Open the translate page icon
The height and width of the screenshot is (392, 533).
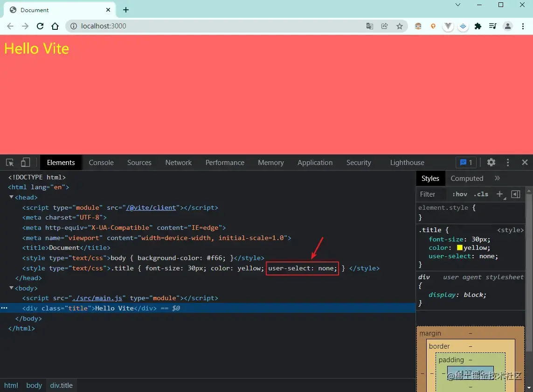pos(369,26)
